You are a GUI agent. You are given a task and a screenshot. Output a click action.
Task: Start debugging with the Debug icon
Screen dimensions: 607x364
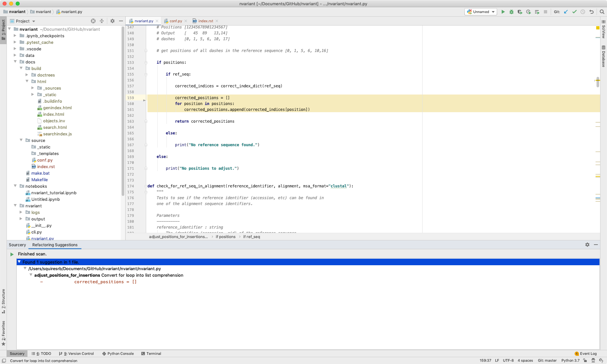coord(512,11)
